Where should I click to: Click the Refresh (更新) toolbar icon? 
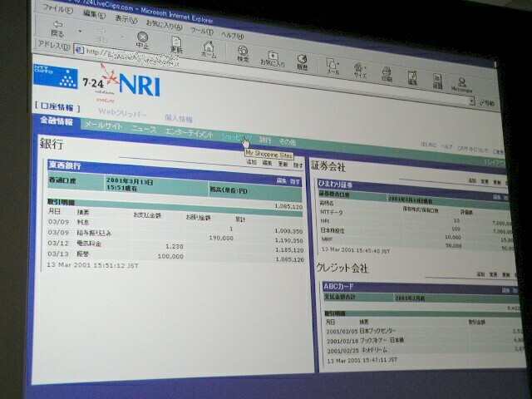177,42
